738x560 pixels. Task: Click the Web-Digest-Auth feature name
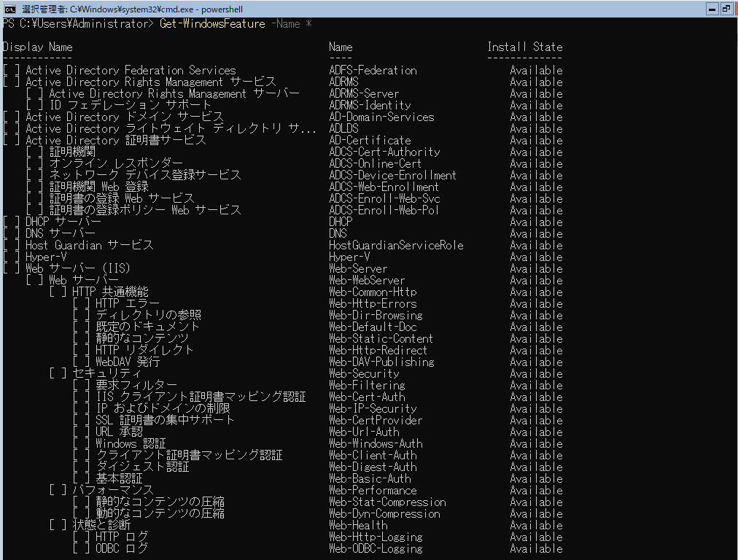tap(373, 467)
